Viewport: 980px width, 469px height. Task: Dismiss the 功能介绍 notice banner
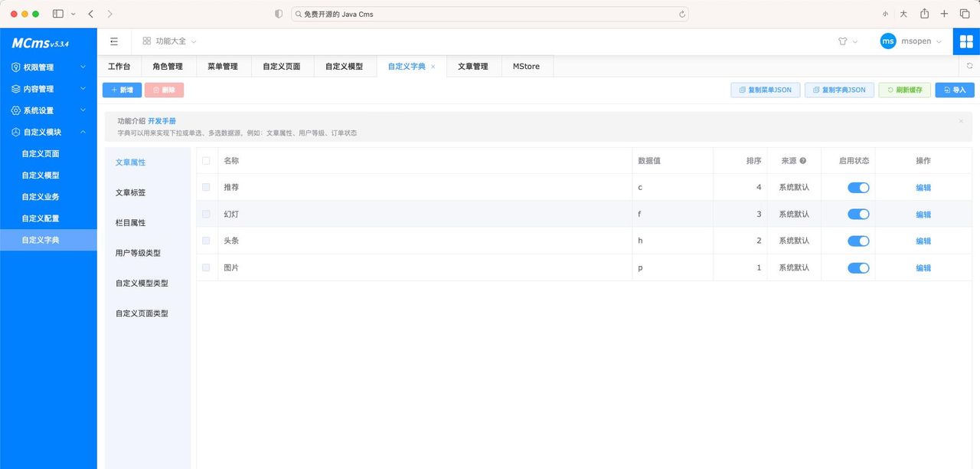(961, 121)
